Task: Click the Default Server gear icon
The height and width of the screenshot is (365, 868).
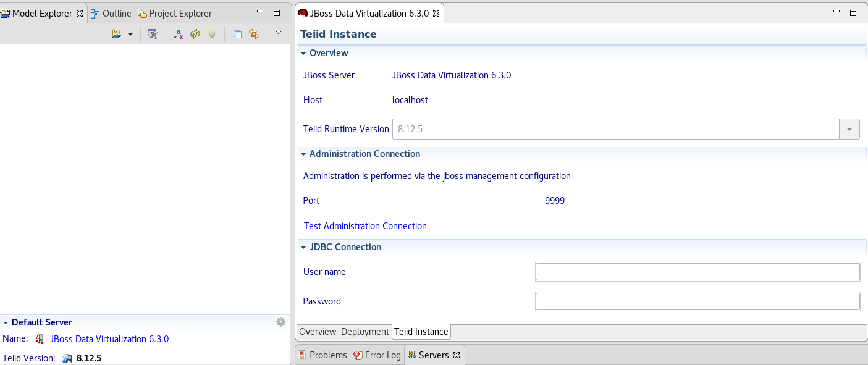Action: pyautogui.click(x=280, y=322)
